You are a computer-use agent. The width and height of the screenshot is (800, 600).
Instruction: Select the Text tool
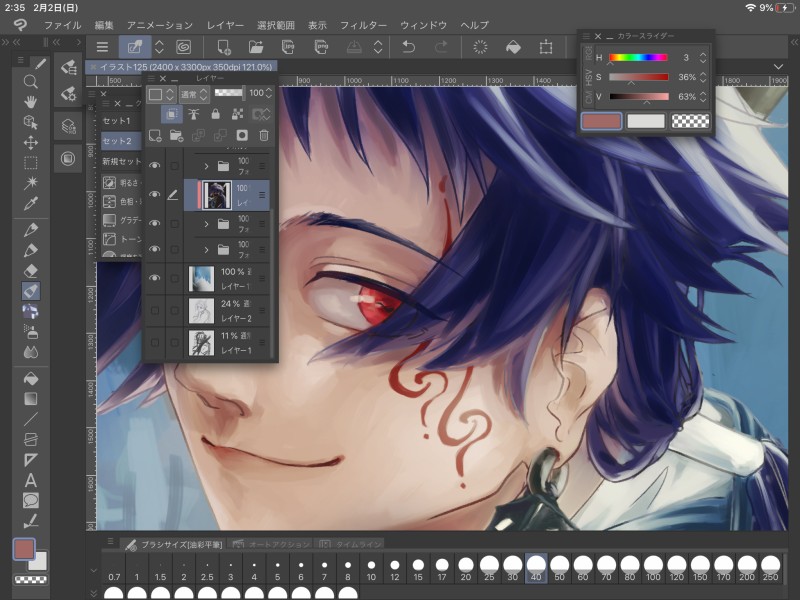pos(31,480)
